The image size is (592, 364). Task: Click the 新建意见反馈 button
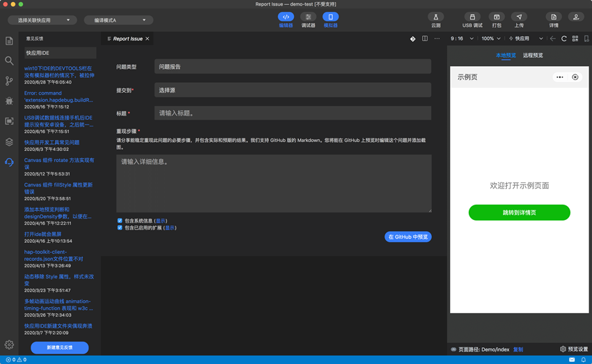60,347
